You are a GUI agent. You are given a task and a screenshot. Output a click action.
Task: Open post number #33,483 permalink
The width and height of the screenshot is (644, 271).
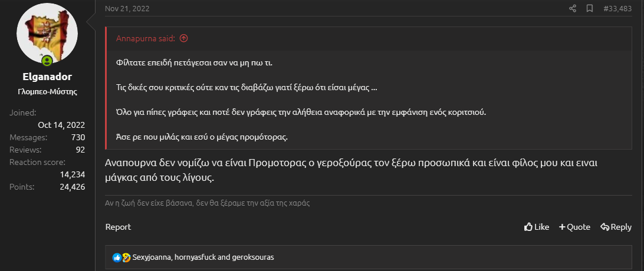click(617, 8)
